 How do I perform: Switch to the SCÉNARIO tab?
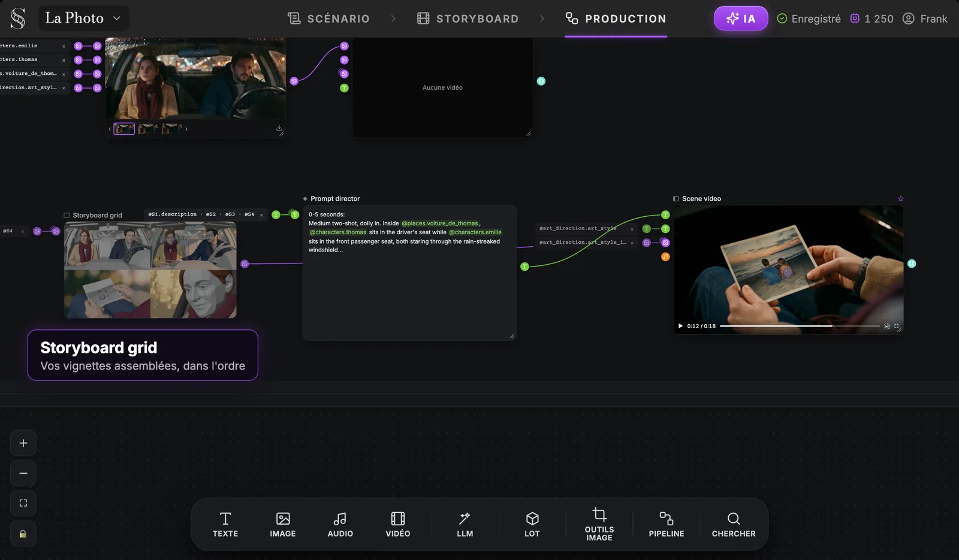coord(328,19)
